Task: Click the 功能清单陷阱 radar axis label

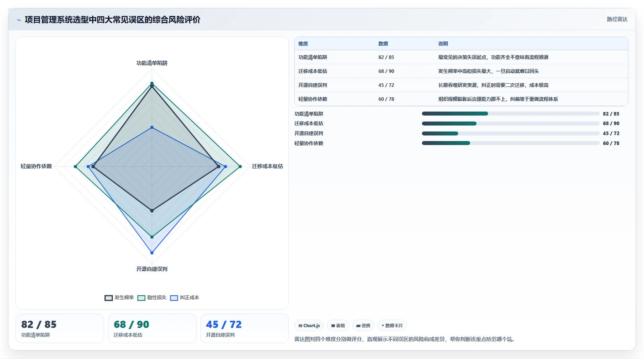Action: click(152, 63)
